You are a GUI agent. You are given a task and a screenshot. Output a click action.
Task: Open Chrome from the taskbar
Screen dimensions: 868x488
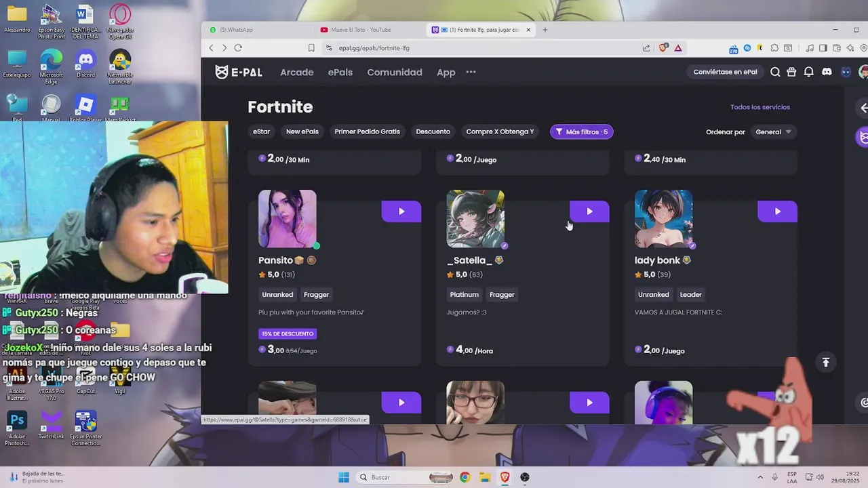click(x=465, y=477)
